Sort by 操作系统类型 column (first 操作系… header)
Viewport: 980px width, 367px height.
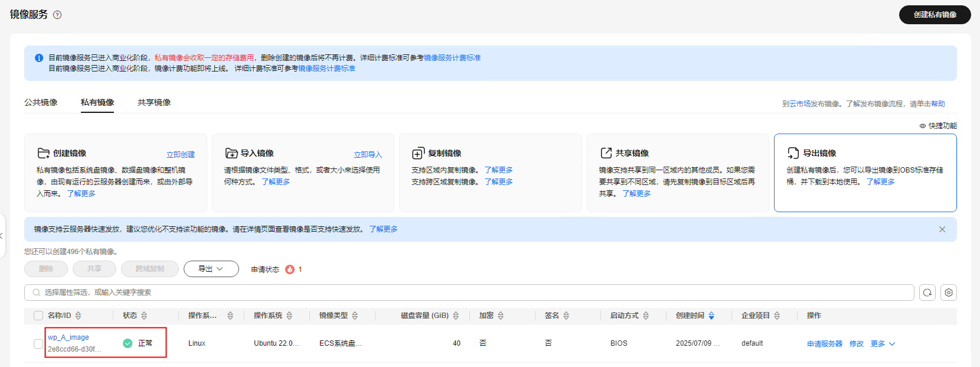[x=230, y=316]
